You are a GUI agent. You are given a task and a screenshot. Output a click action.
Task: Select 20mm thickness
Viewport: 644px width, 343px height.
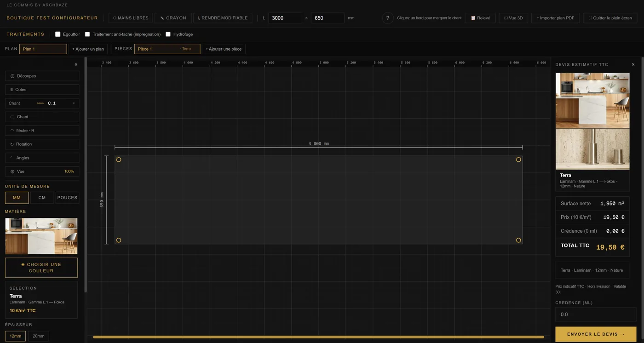tap(39, 336)
